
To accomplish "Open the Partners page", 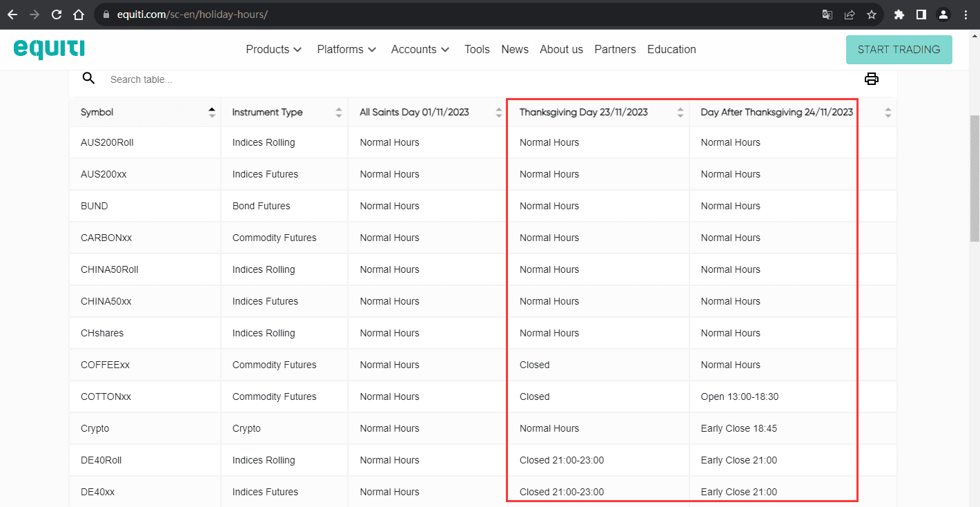I will pyautogui.click(x=615, y=49).
